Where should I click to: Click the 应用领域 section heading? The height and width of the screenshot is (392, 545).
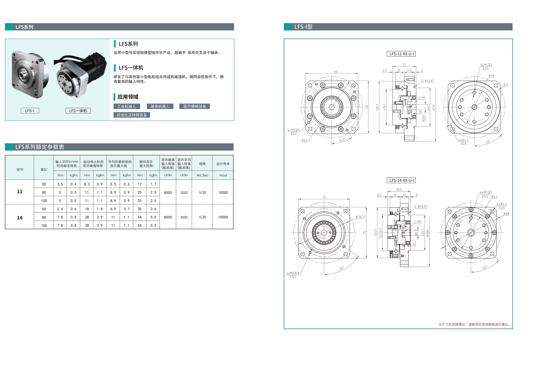[x=128, y=97]
